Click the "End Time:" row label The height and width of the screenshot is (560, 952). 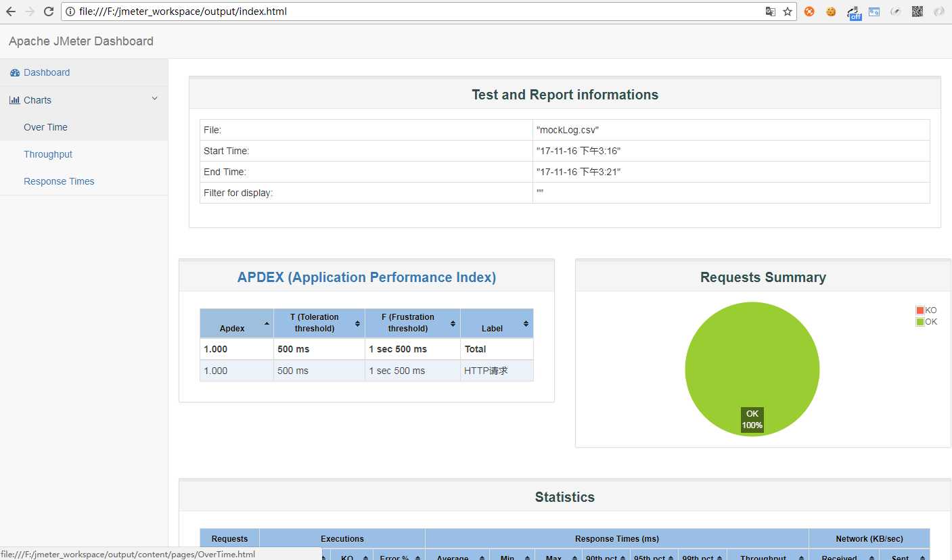[x=225, y=172]
